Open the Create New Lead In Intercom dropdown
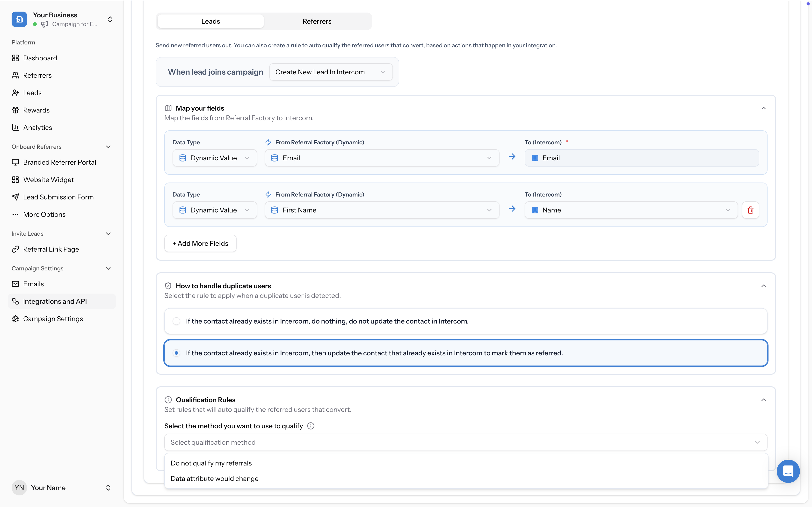This screenshot has height=507, width=812. (331, 72)
